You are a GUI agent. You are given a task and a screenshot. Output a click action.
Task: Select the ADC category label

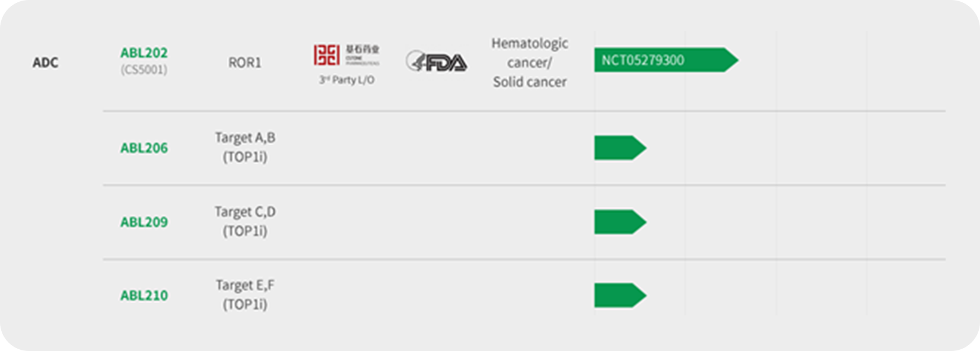(45, 62)
